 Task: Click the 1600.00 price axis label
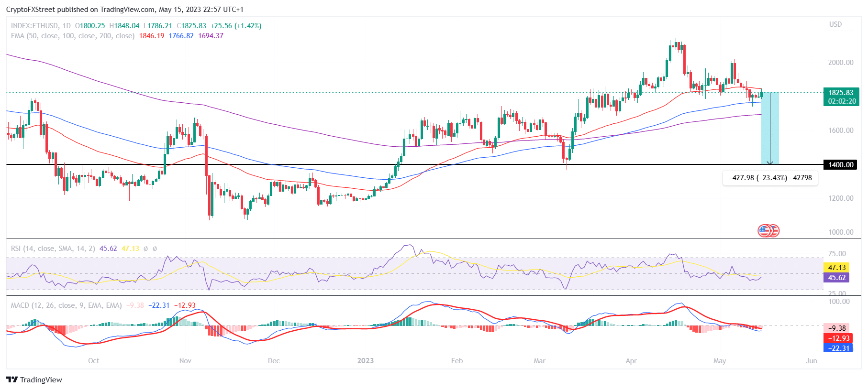841,130
